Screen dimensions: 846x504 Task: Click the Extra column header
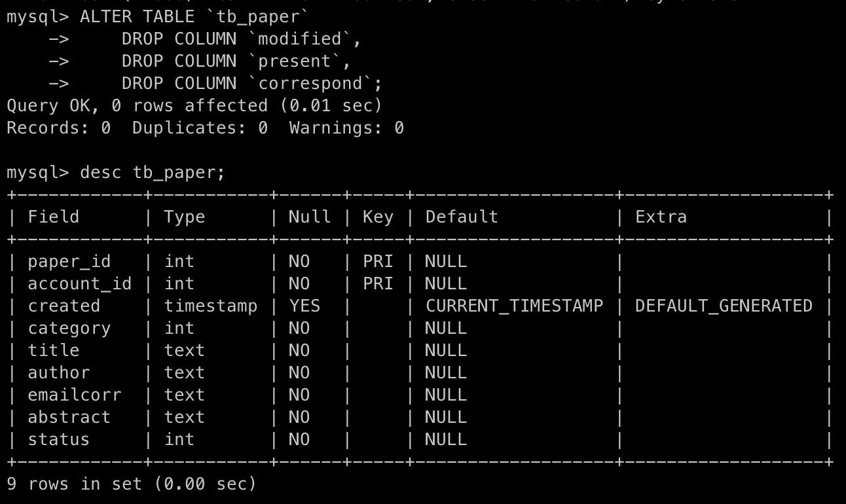[x=661, y=217]
